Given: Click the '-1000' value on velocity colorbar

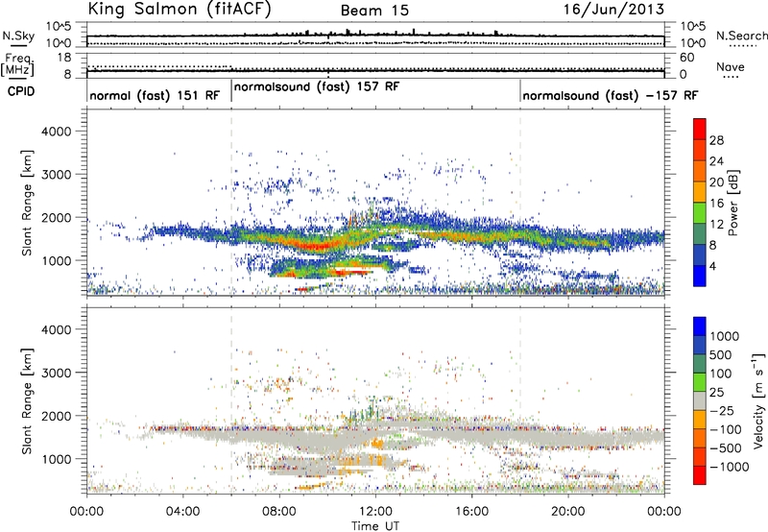Looking at the screenshot, I should pyautogui.click(x=730, y=467).
